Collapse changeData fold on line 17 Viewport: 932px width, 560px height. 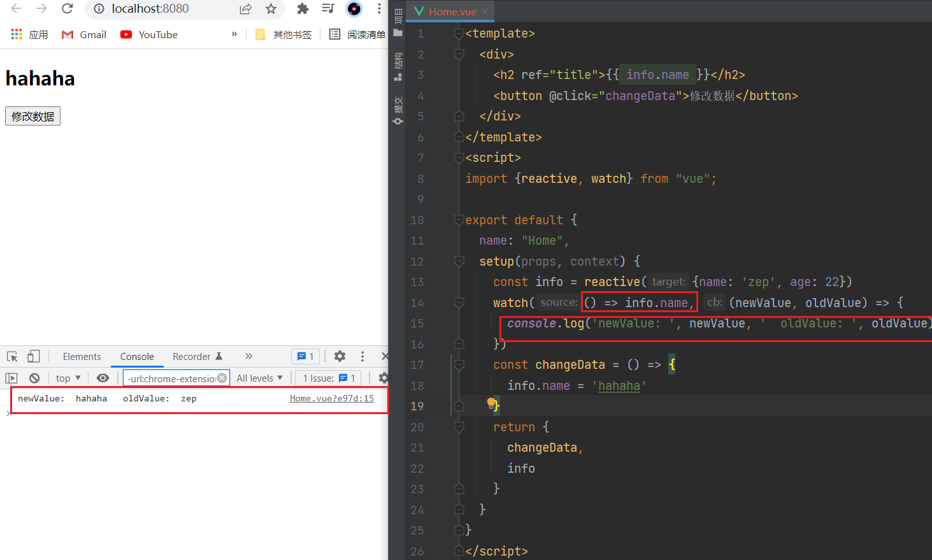pyautogui.click(x=459, y=364)
